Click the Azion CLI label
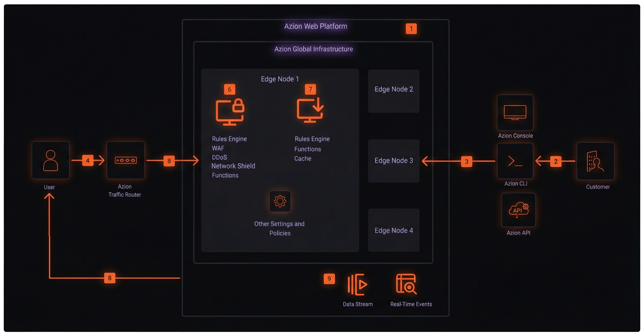Viewport: 644px width, 335px height. pos(516,184)
